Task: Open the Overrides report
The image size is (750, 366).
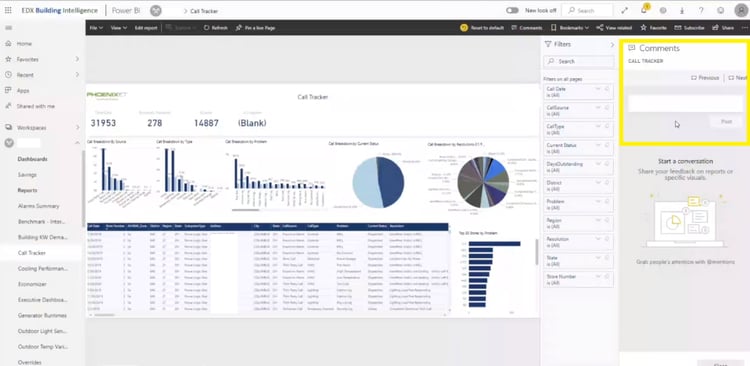Action: tap(30, 363)
